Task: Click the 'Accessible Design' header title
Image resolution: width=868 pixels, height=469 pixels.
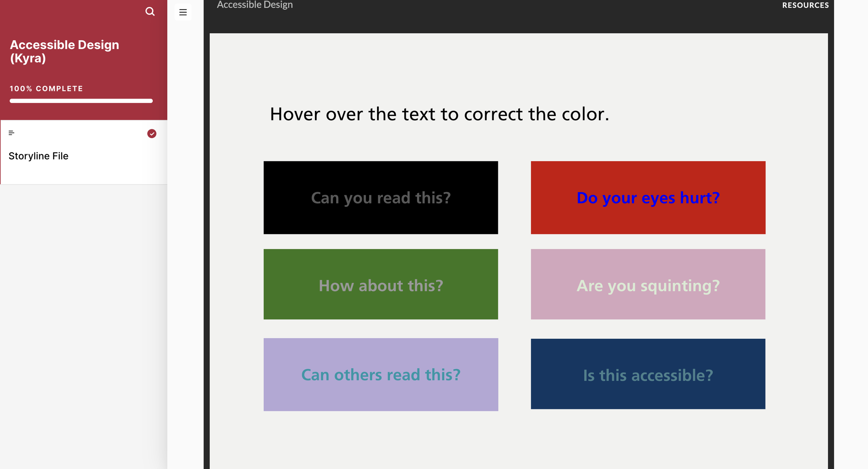Action: [x=255, y=5]
